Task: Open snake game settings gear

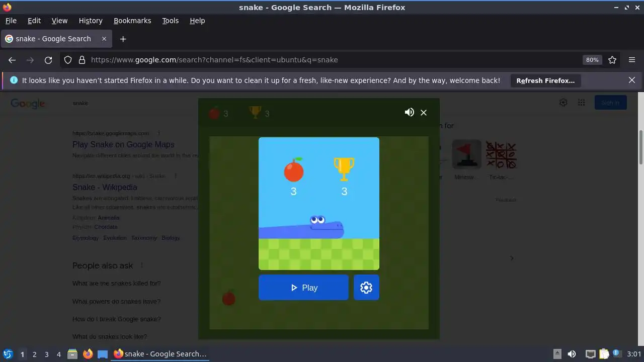Action: tap(366, 288)
